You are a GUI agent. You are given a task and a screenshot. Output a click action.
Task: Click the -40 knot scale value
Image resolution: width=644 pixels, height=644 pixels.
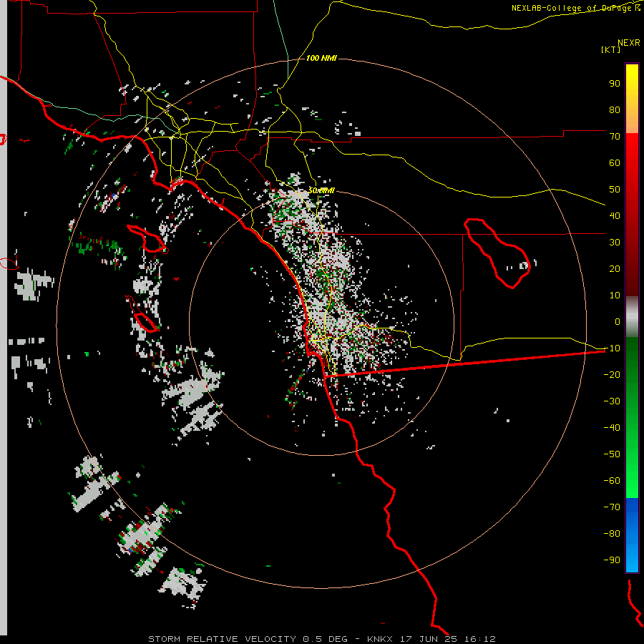point(612,428)
